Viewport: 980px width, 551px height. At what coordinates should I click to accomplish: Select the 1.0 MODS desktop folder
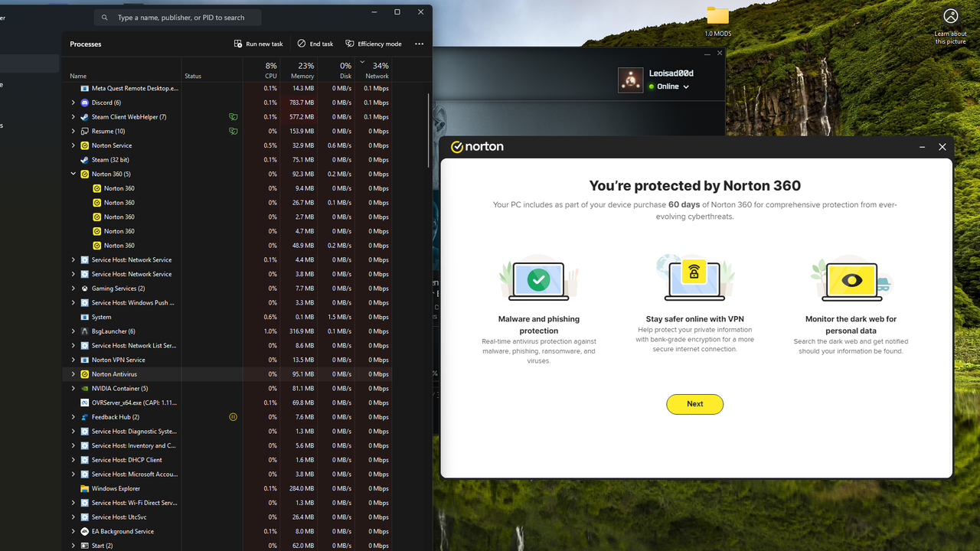(x=718, y=22)
